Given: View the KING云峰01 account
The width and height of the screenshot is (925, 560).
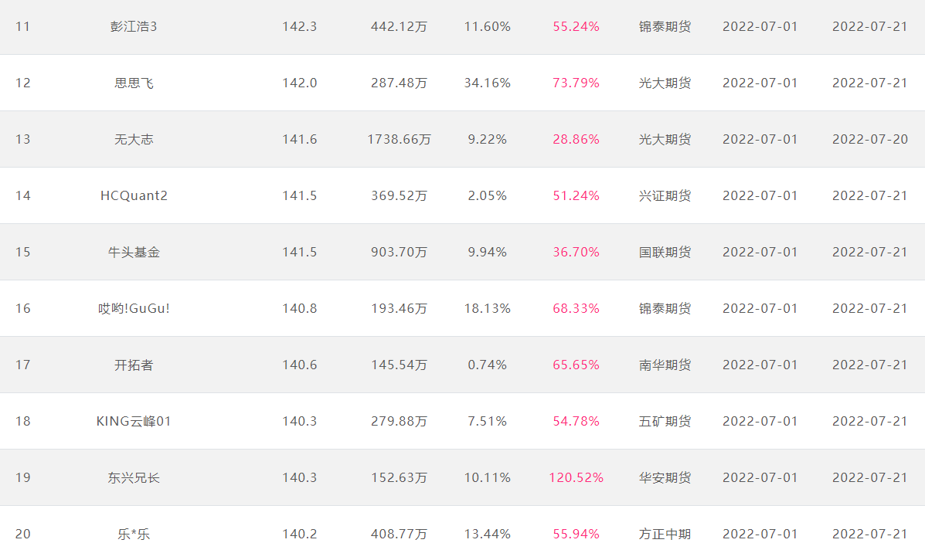Looking at the screenshot, I should [134, 422].
